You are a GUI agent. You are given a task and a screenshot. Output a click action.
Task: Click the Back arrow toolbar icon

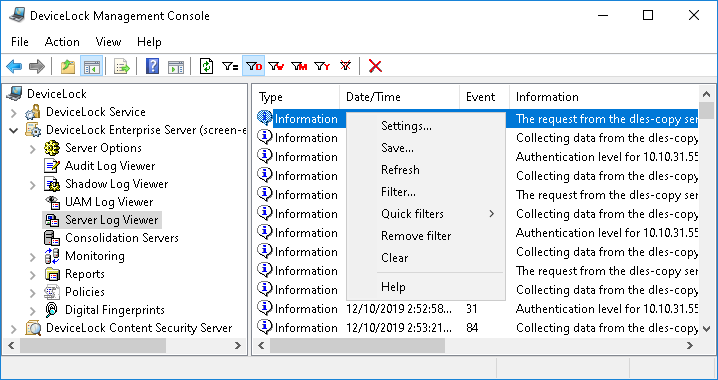[14, 66]
